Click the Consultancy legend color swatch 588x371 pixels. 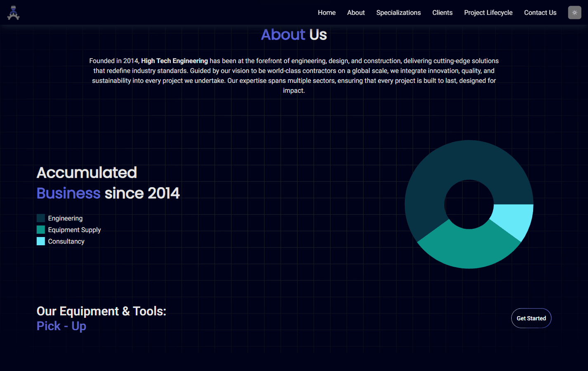(41, 241)
